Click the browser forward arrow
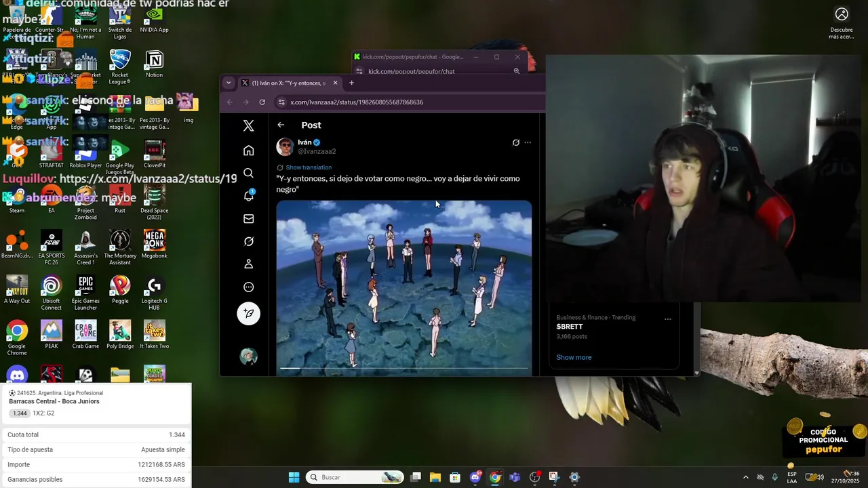 pos(245,102)
